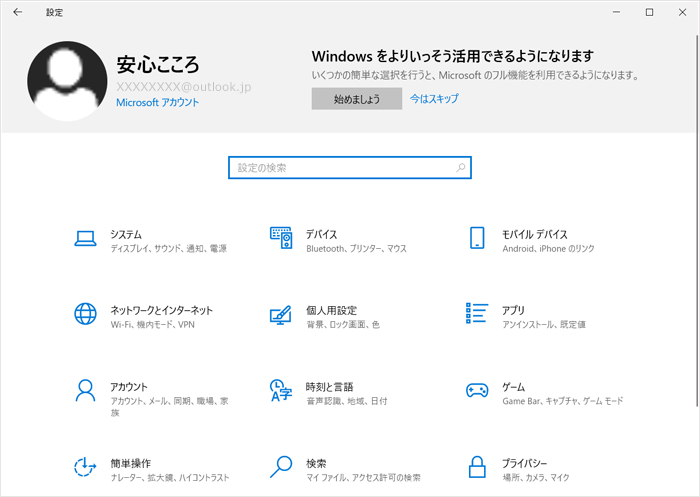Click into the 設定の検索 search field
Viewport: 700px width, 497px height.
pos(350,168)
